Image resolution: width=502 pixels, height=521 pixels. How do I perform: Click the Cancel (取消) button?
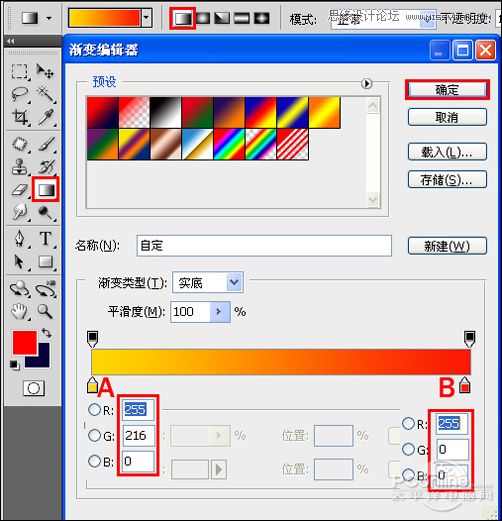tap(447, 118)
